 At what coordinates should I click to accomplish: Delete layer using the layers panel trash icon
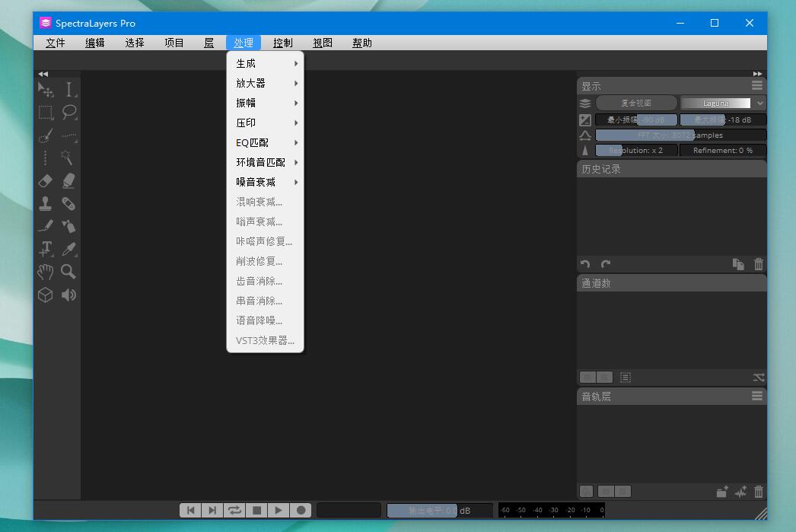(759, 492)
